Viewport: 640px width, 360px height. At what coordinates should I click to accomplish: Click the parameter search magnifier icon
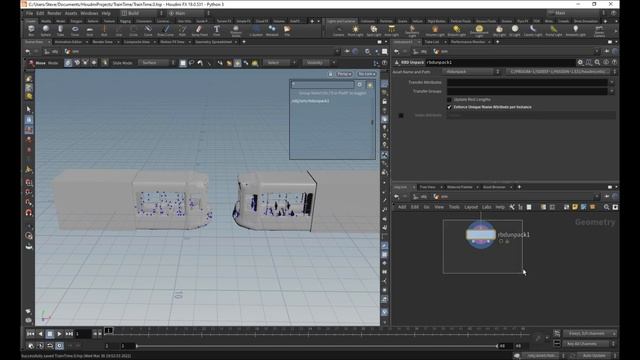pyautogui.click(x=597, y=62)
